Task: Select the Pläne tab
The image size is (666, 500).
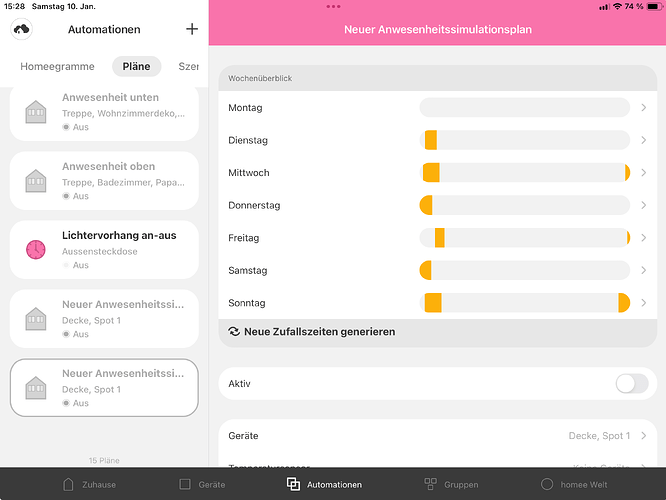Action: [x=136, y=67]
